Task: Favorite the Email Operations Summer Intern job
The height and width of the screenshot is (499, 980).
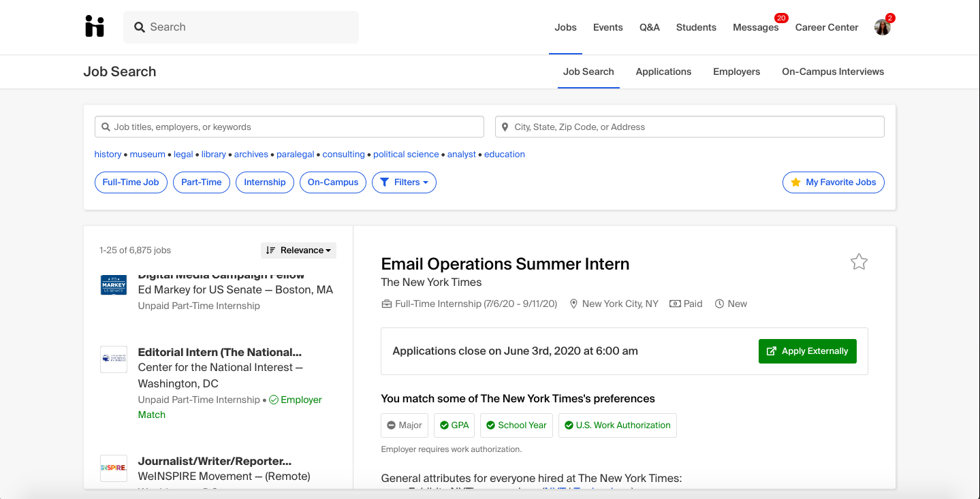Action: [859, 262]
